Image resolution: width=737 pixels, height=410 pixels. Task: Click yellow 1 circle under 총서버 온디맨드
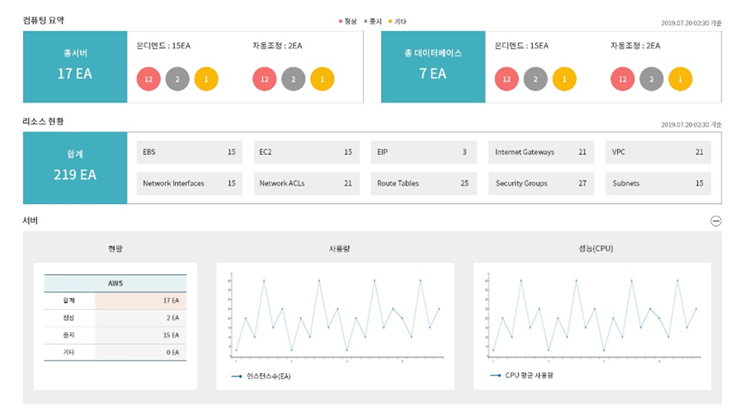coord(206,79)
